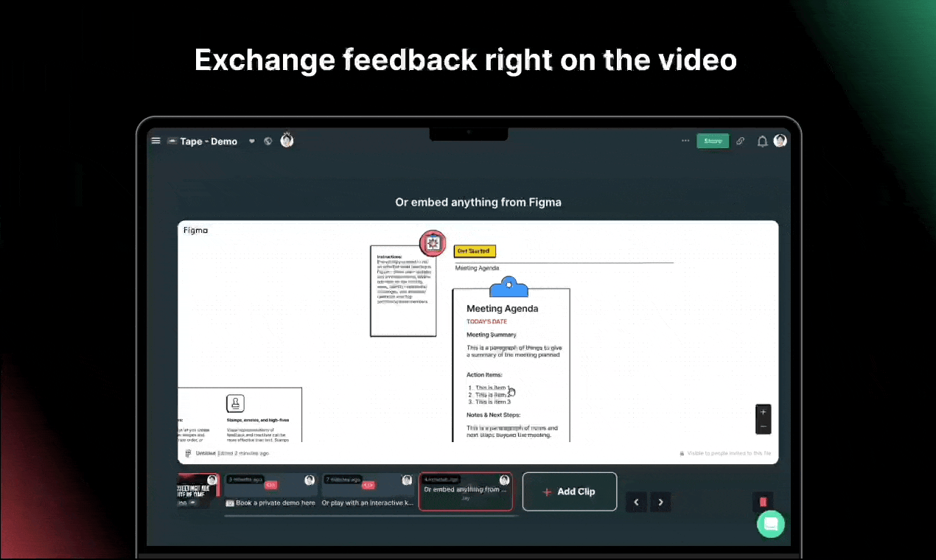Click the Or embed anything from Figma title

click(x=478, y=202)
